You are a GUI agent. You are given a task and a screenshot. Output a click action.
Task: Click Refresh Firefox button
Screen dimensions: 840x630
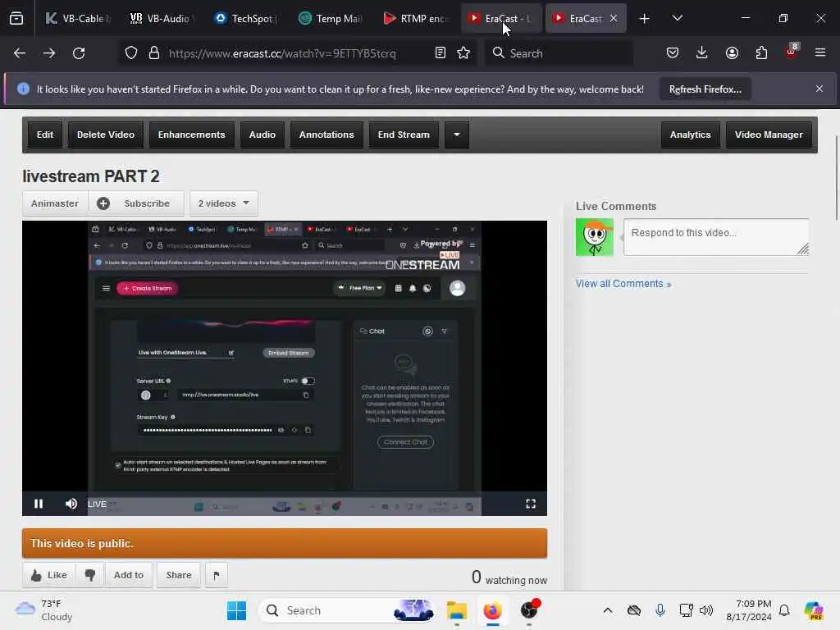pos(705,89)
